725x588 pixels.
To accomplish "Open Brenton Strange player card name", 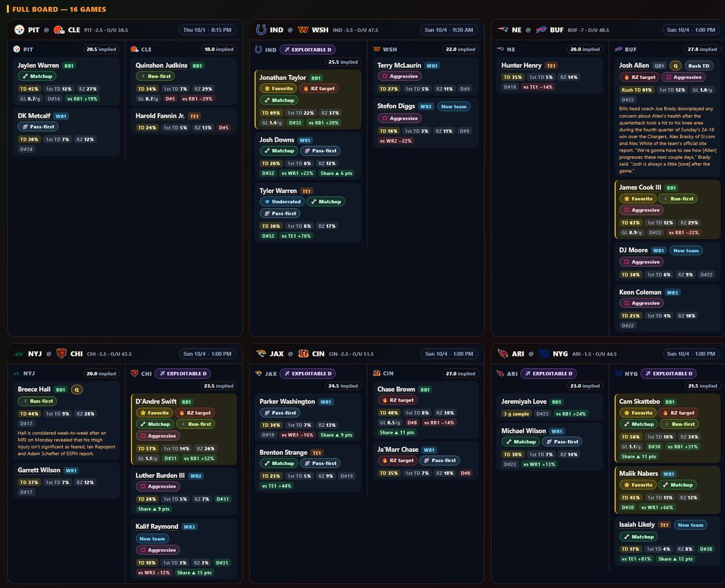I will [x=283, y=452].
